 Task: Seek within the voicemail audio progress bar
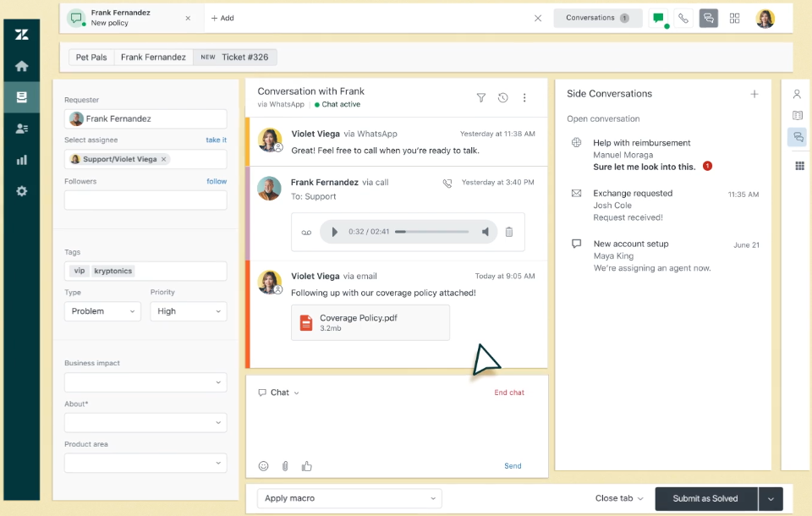(x=431, y=232)
